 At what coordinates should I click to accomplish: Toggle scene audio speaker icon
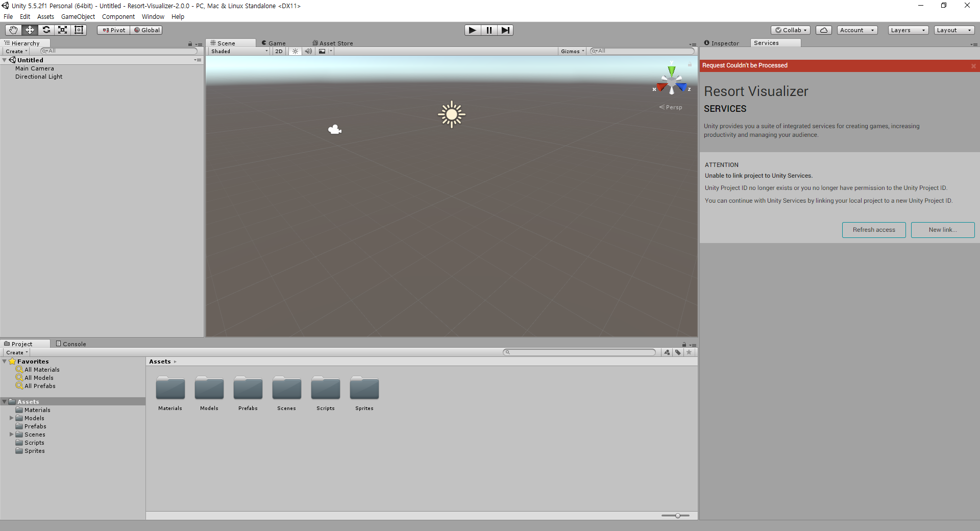click(308, 51)
